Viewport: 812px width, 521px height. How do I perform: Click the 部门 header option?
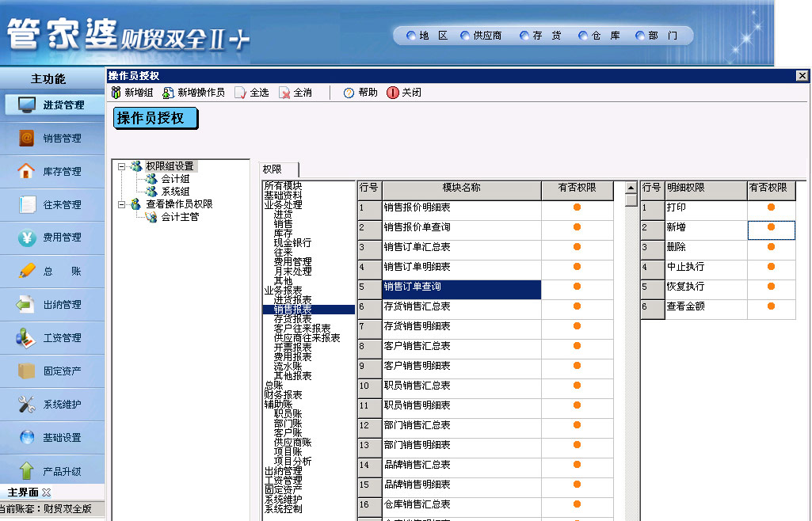(x=657, y=35)
